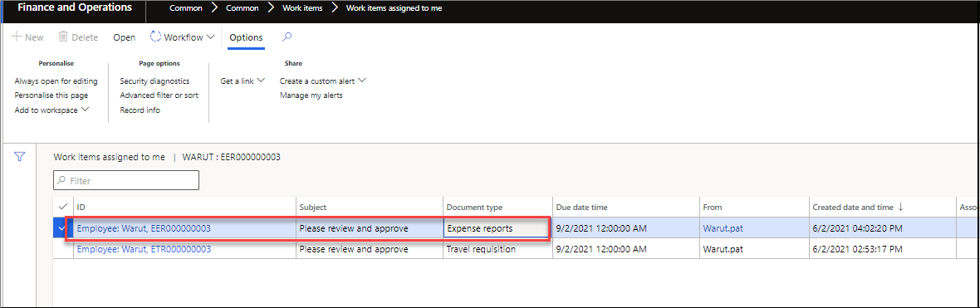Click Personalise this page

click(51, 95)
